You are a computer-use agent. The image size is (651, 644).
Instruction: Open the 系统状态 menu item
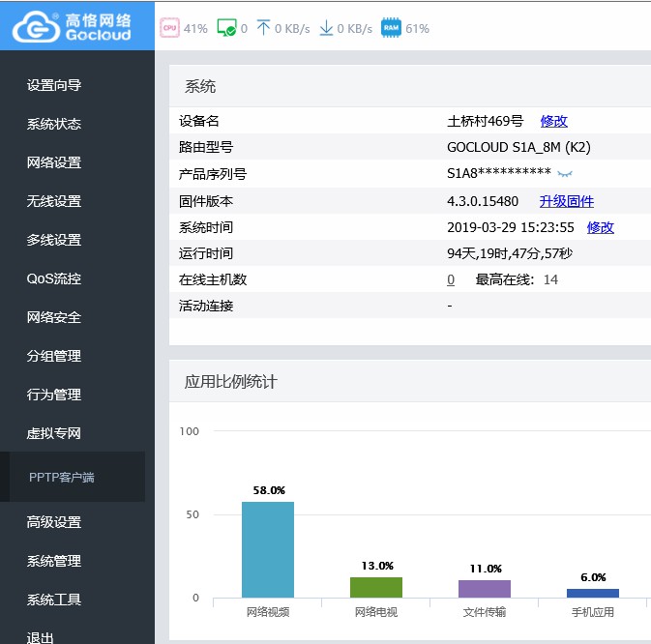(54, 124)
